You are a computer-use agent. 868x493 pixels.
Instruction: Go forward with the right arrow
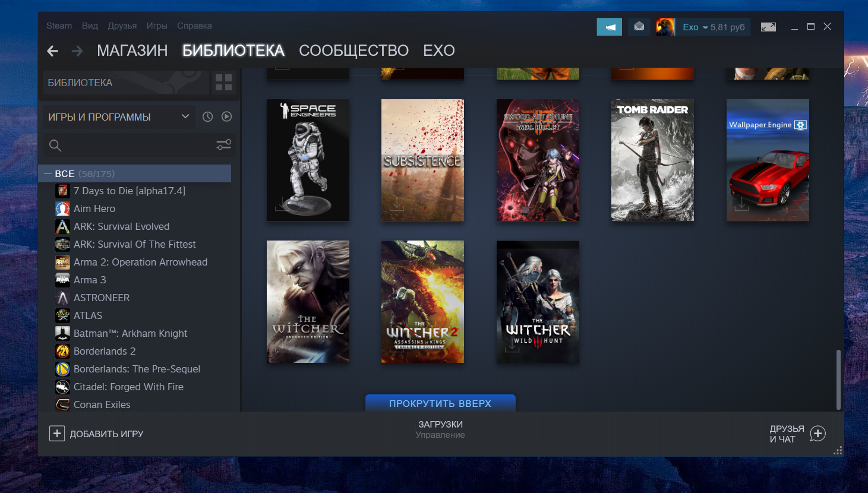pos(77,51)
